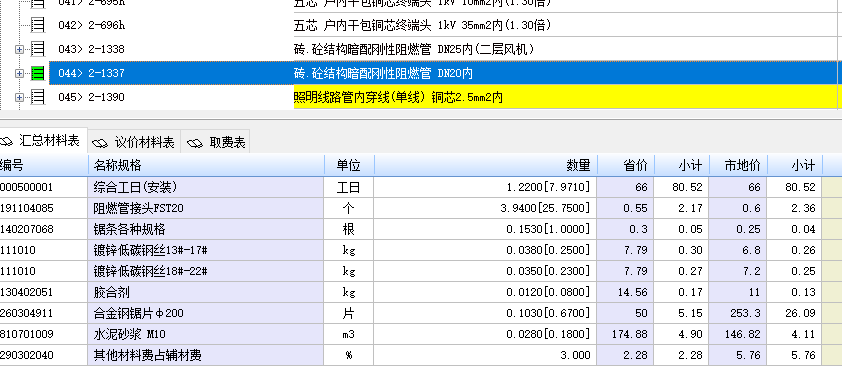Expand tree row 044> 2-1337
This screenshot has width=842, height=389.
[x=19, y=73]
